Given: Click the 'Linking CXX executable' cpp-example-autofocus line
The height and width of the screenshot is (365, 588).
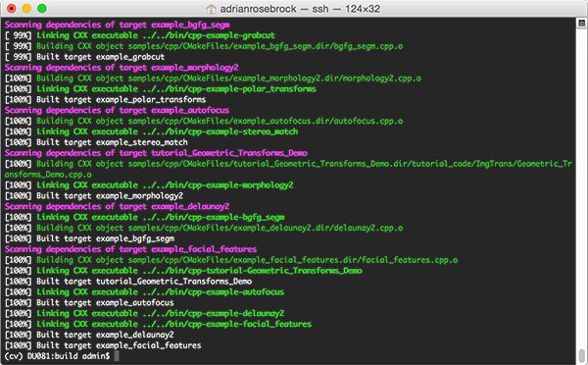Looking at the screenshot, I should click(144, 292).
